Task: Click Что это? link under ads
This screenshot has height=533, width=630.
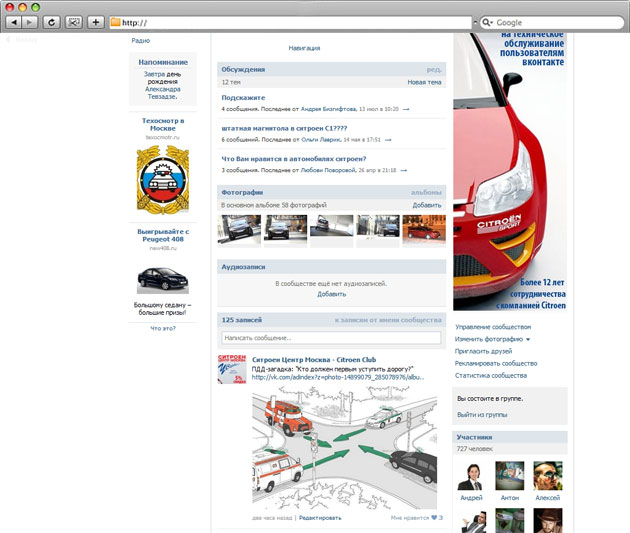Action: (163, 328)
